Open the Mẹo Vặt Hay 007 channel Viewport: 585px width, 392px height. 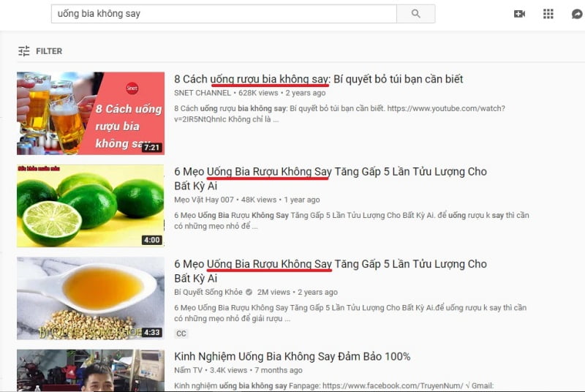pos(204,200)
